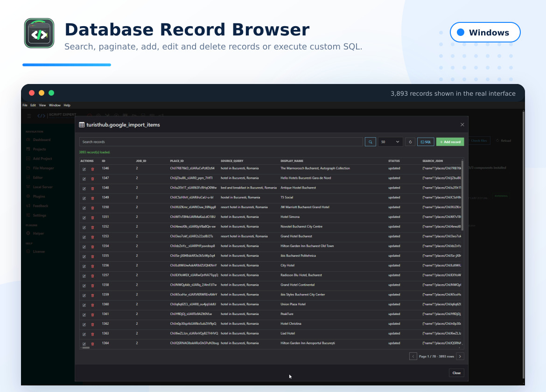Edit record 1347
The image size is (546, 392).
(84, 179)
